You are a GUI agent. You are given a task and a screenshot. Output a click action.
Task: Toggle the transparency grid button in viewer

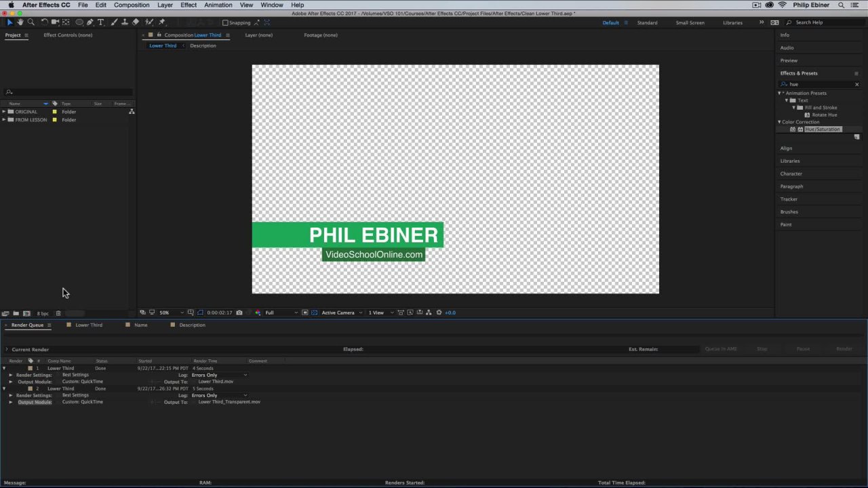(314, 312)
